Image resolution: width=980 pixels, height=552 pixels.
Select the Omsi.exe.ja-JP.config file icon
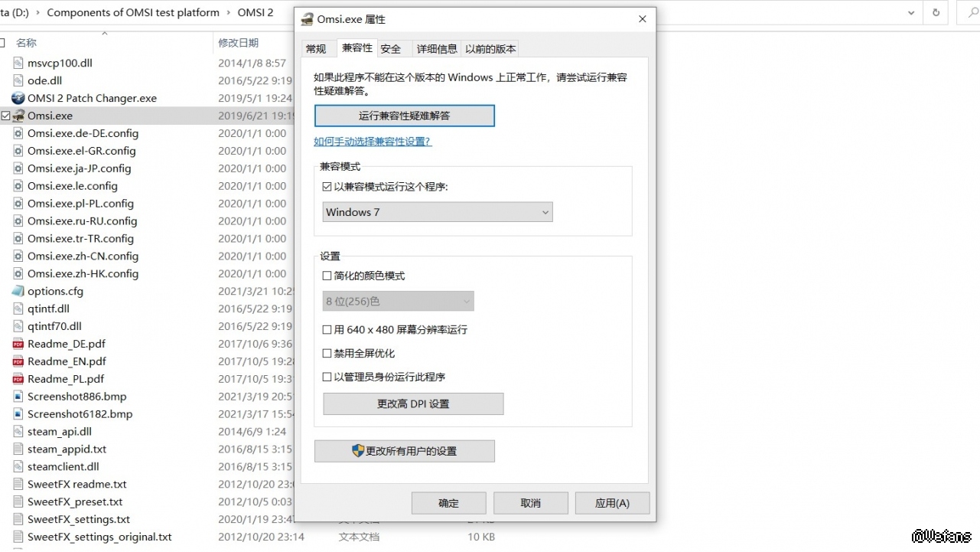click(x=18, y=168)
